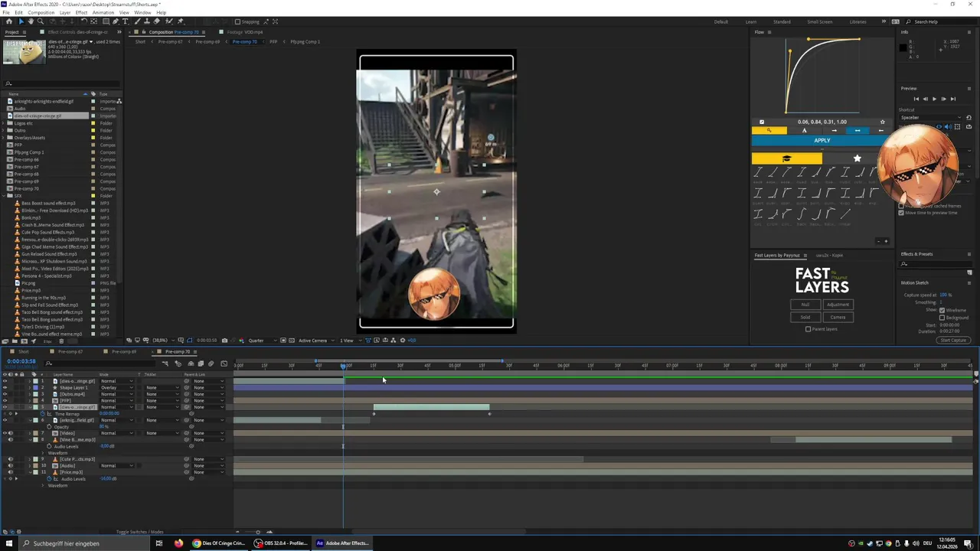The height and width of the screenshot is (551, 980).
Task: Open Chrome from the Windows taskbar
Action: coord(218,543)
